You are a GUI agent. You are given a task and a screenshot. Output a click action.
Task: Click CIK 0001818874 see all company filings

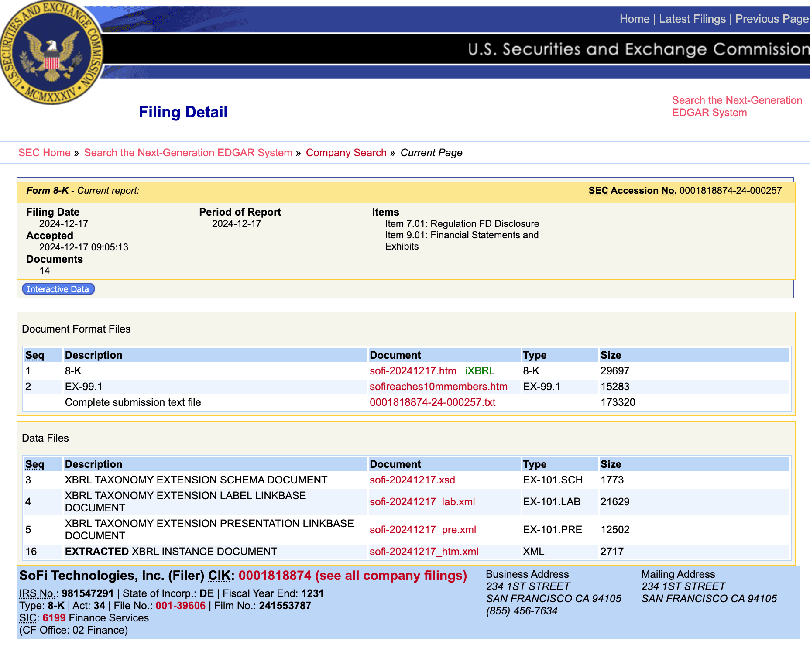click(353, 576)
